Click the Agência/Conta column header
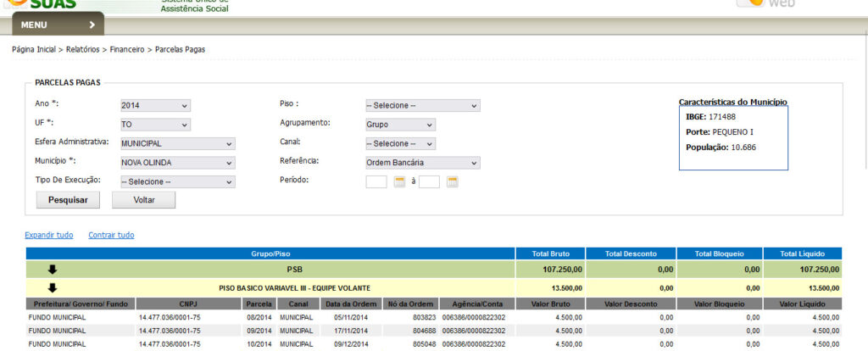This screenshot has width=868, height=351. (477, 304)
